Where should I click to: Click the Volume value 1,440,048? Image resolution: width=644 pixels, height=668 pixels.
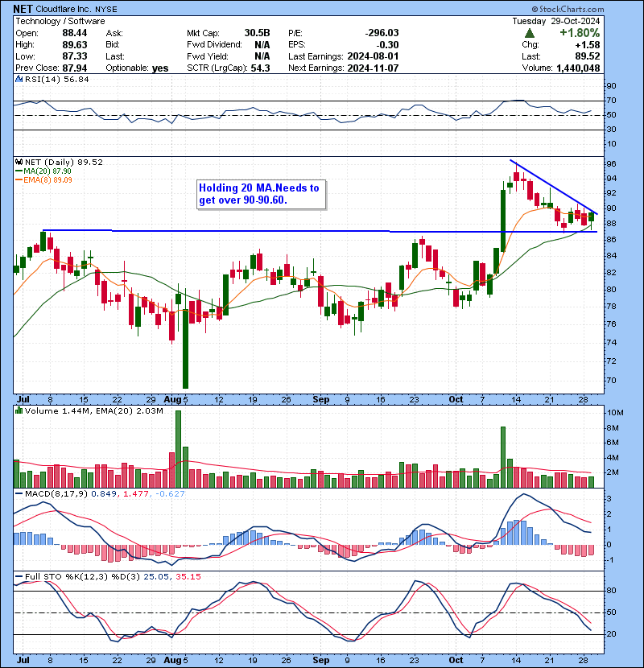[x=578, y=68]
